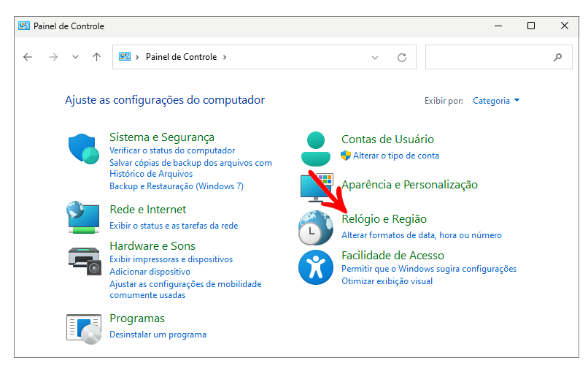
Task: Open the Categoria view-by dropdown
Action: 496,101
